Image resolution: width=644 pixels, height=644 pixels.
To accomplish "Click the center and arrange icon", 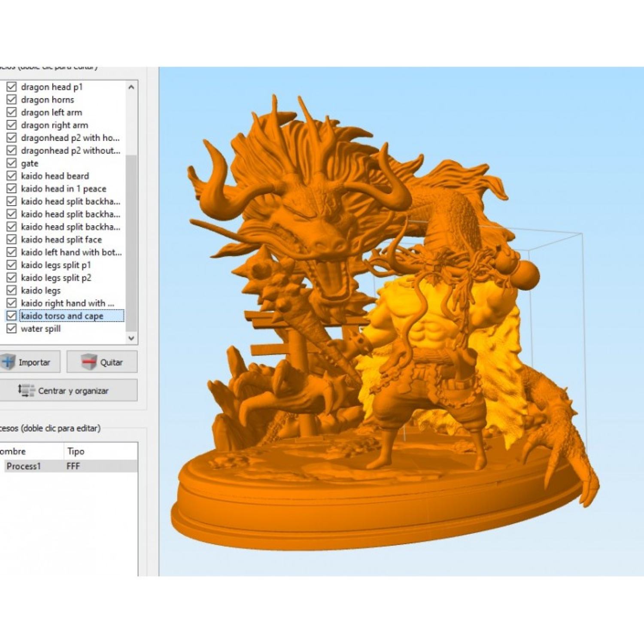I will [26, 390].
